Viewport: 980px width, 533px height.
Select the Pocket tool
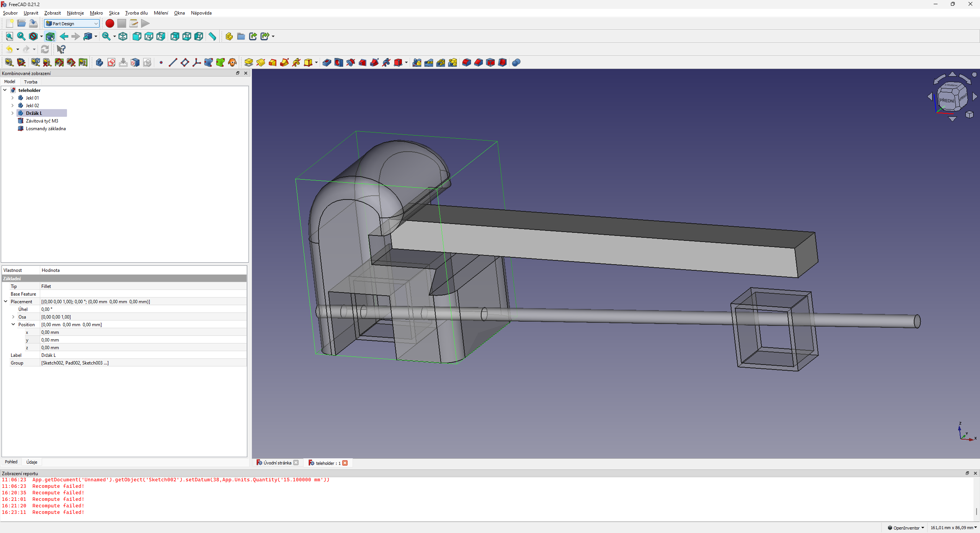click(327, 62)
